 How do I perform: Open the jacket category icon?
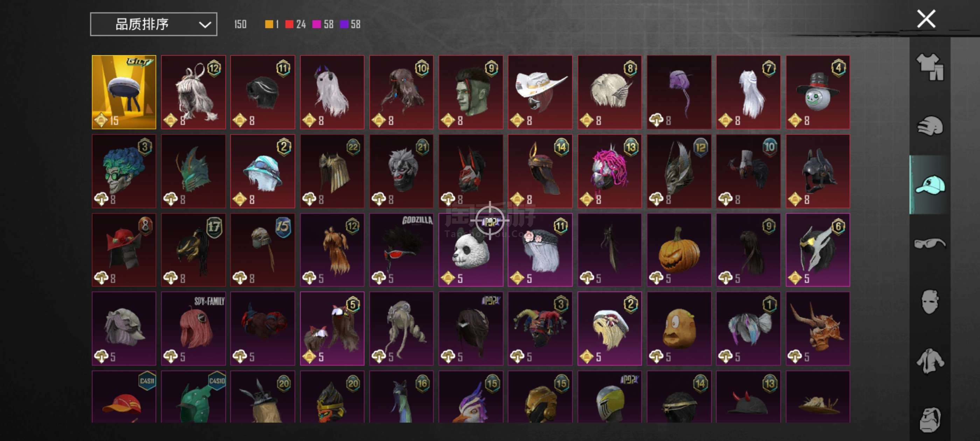tap(930, 361)
